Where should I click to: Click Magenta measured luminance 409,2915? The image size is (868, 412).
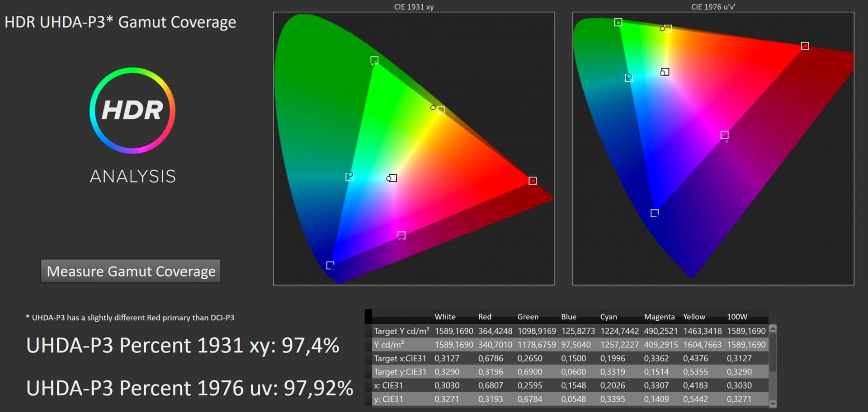[x=660, y=345]
